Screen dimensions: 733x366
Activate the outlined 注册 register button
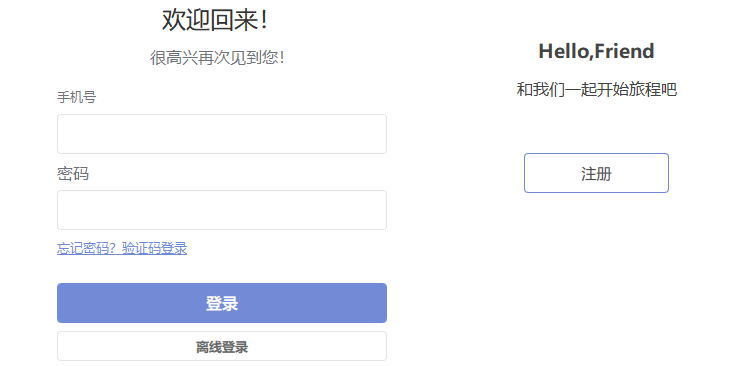click(x=596, y=173)
